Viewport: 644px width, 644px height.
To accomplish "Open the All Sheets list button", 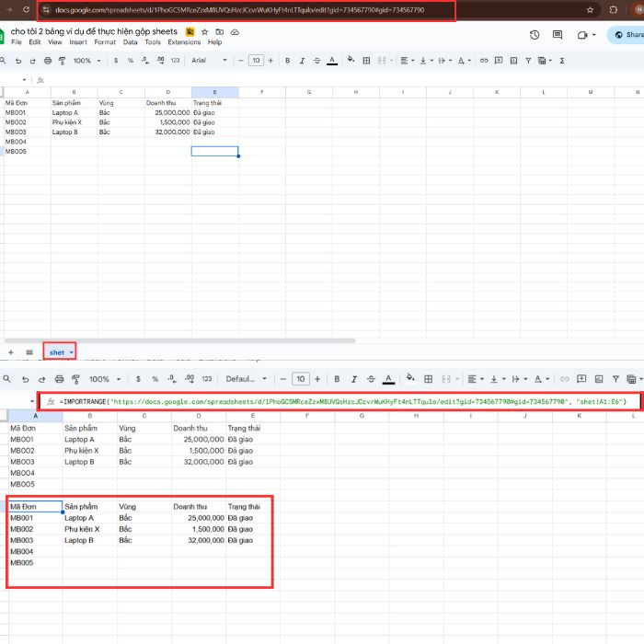I will 29,352.
